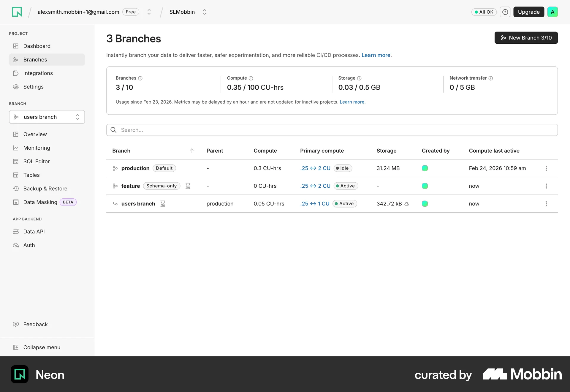Click the Default badge on production row
The height and width of the screenshot is (392, 570).
pyautogui.click(x=164, y=168)
